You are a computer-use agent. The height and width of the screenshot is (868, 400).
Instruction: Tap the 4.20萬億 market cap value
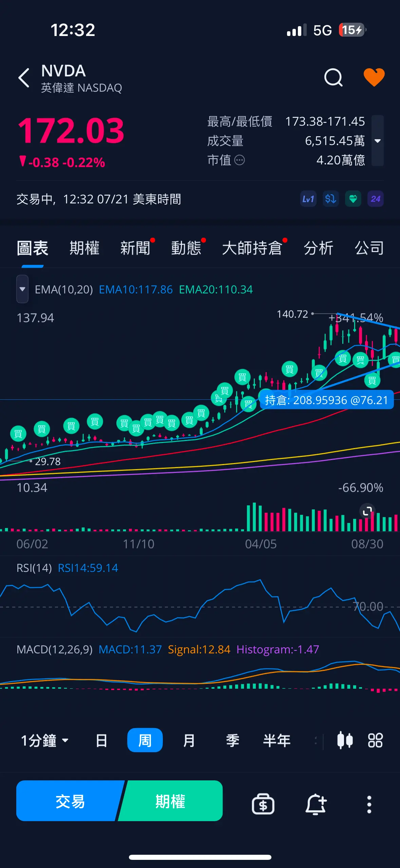point(341,160)
